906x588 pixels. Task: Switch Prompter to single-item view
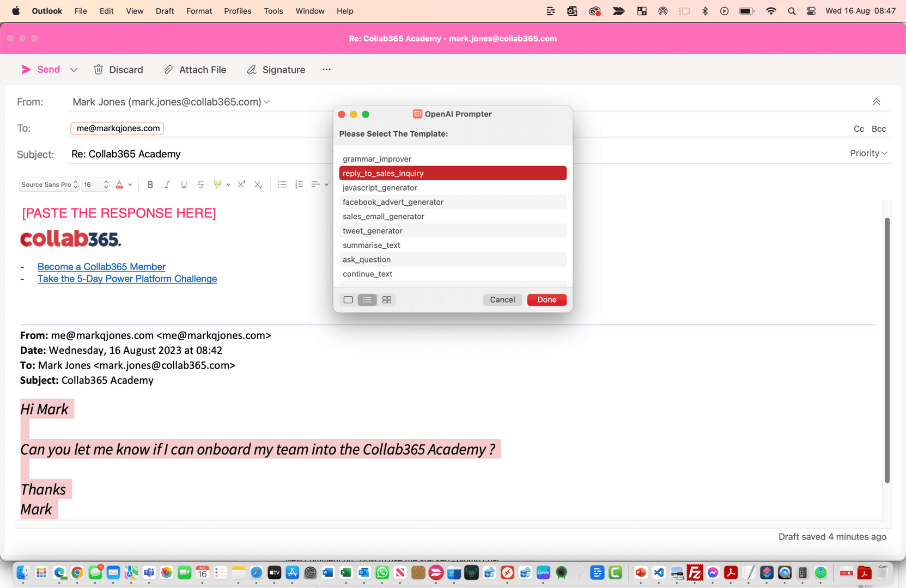tap(348, 299)
